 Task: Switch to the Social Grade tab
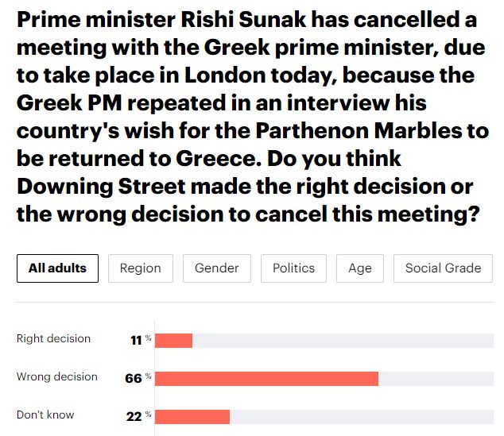click(443, 268)
